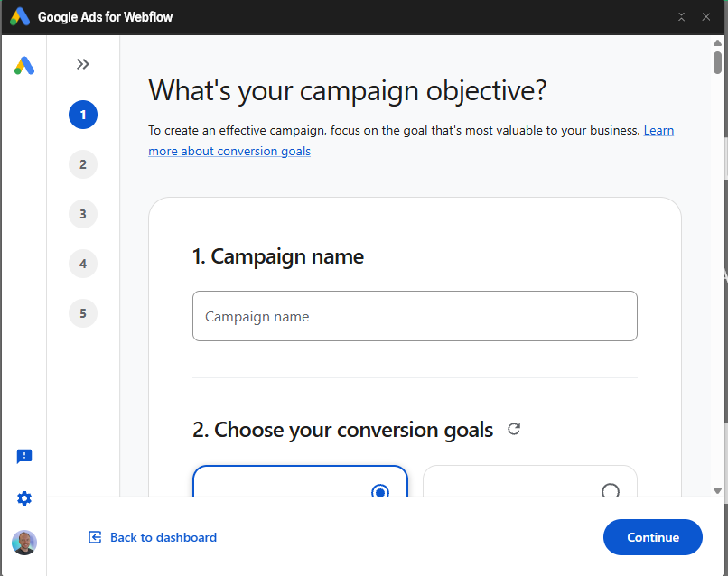Image resolution: width=728 pixels, height=576 pixels.
Task: Open the user profile avatar
Action: (x=24, y=543)
